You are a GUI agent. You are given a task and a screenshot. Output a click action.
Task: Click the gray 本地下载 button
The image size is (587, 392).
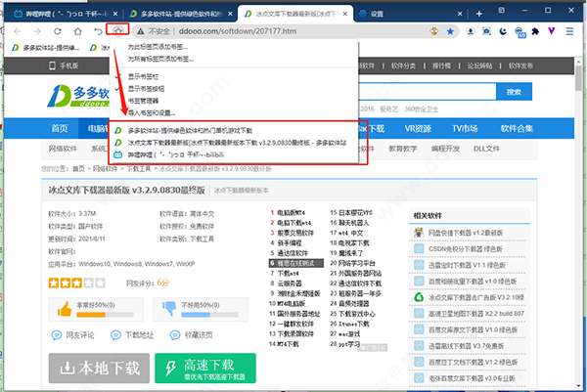pyautogui.click(x=99, y=369)
